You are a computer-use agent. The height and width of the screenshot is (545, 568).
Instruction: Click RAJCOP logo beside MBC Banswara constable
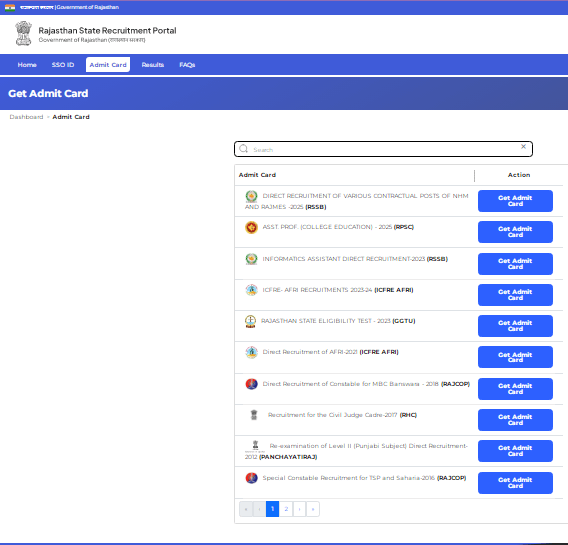[x=251, y=384]
